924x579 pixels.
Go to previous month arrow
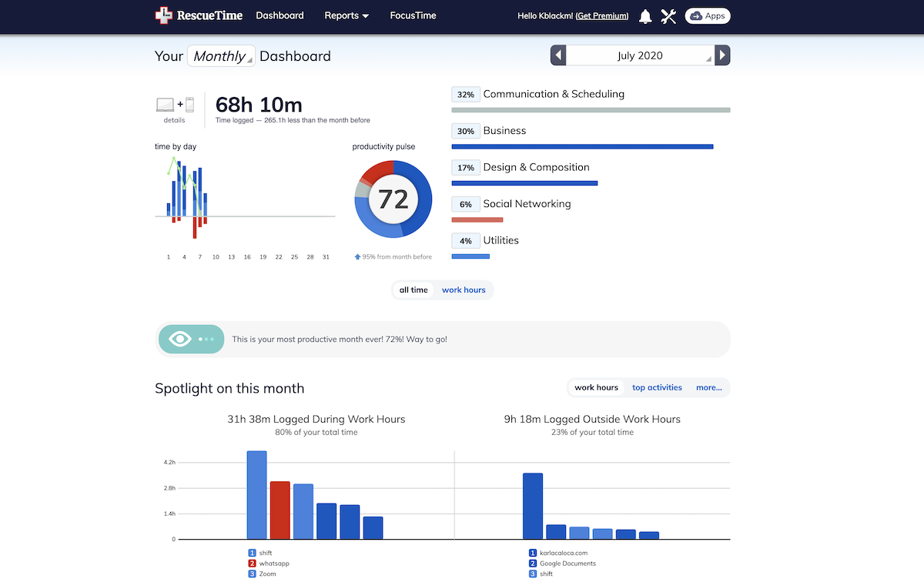click(x=558, y=55)
